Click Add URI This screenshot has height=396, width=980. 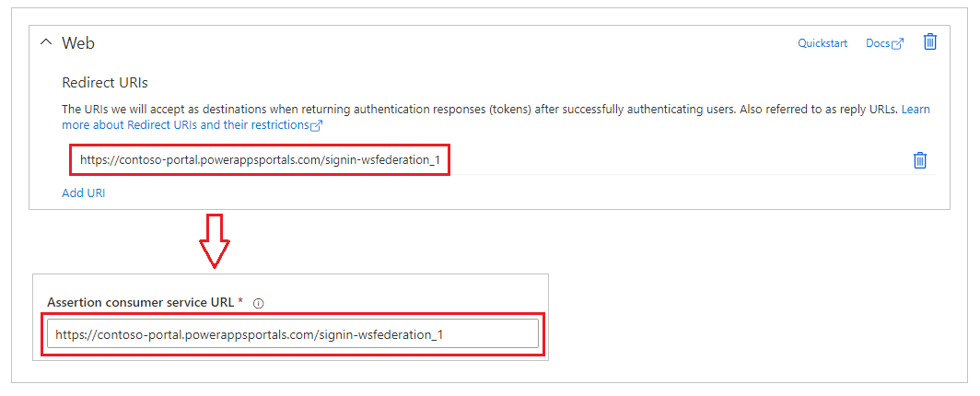83,193
